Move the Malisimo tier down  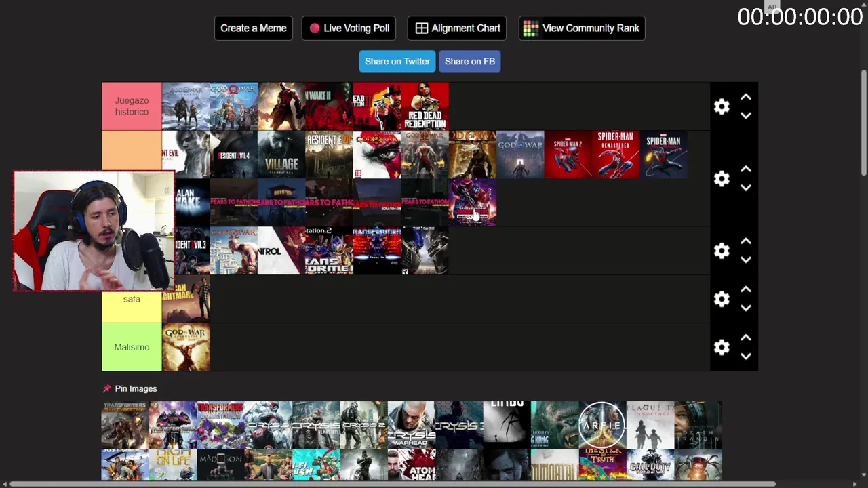pos(746,357)
